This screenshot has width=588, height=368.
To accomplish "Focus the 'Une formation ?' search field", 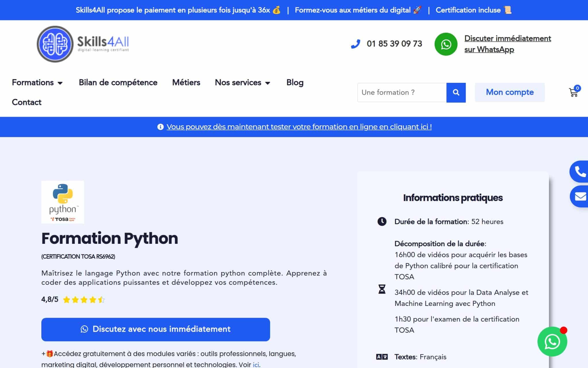I will click(402, 92).
